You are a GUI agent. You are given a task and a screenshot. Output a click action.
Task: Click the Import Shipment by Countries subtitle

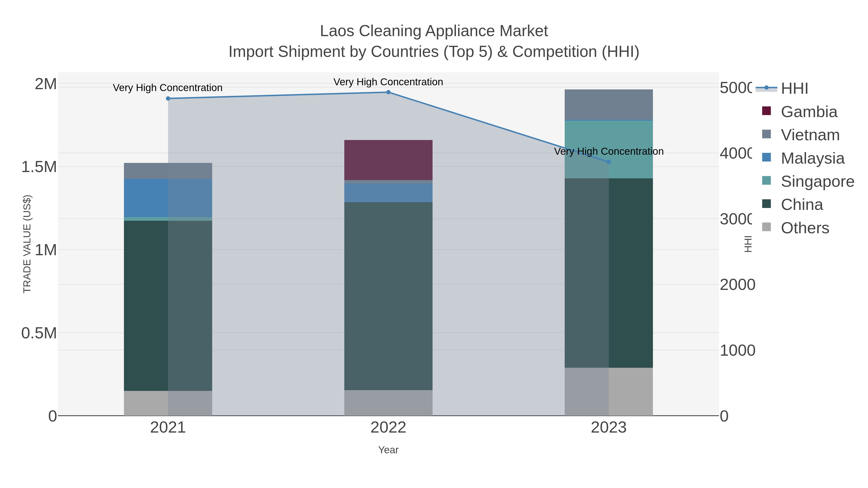point(434,52)
